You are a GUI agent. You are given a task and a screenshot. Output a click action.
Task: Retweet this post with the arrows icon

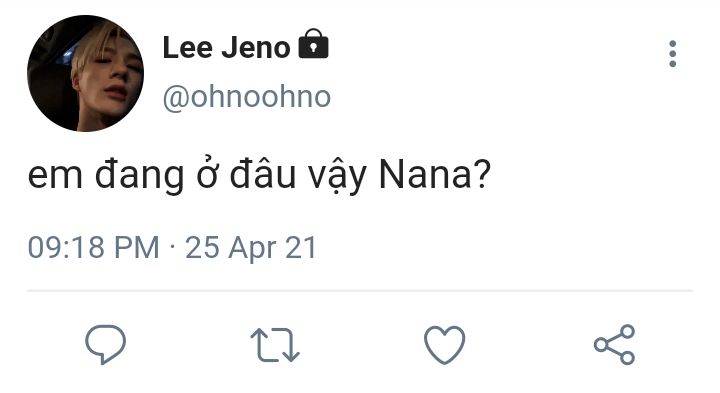(x=275, y=345)
